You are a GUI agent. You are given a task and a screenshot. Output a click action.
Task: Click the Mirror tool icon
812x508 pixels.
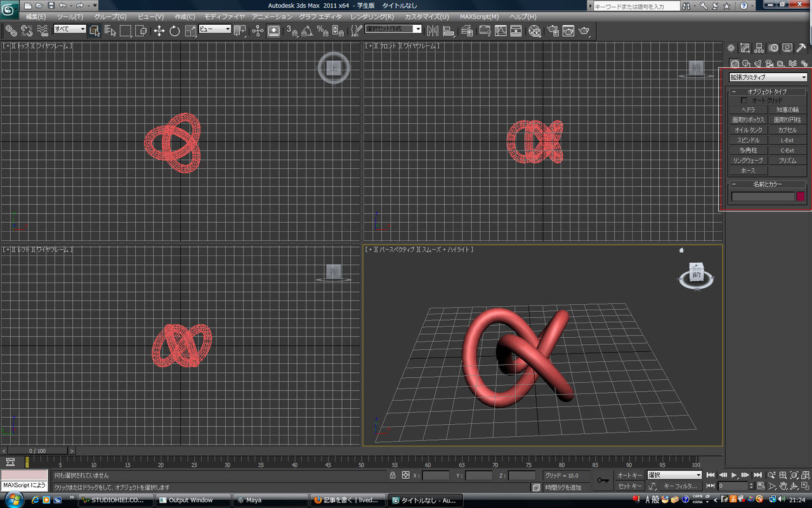(433, 30)
